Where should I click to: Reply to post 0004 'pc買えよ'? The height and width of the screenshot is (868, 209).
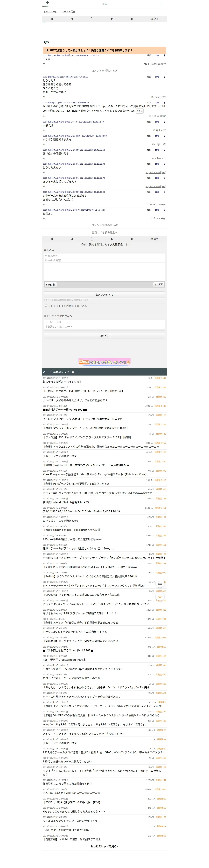(44, 130)
